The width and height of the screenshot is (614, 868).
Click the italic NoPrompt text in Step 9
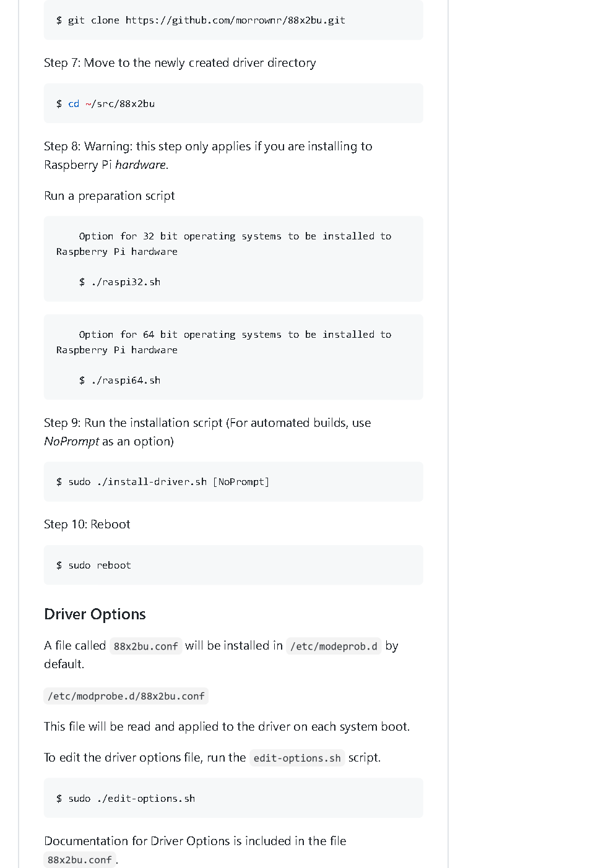coord(71,442)
